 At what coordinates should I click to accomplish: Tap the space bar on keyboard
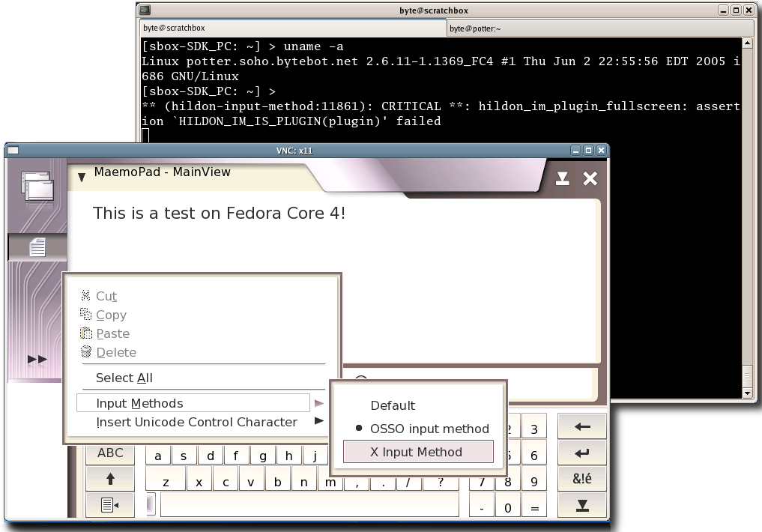coord(309,505)
